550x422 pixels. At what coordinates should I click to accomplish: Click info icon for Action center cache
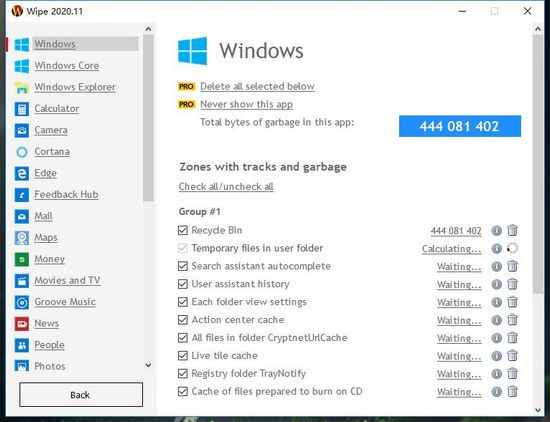496,320
